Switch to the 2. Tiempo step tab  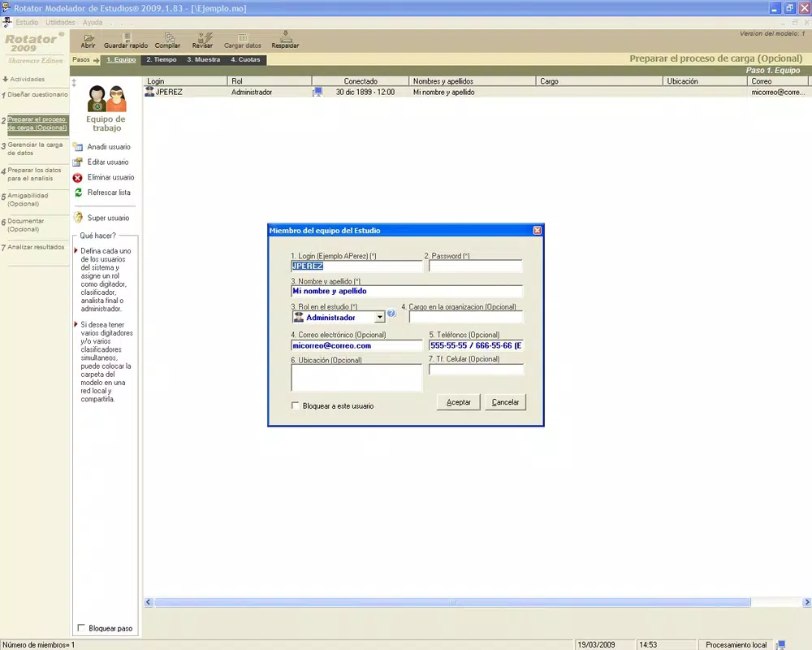coord(161,59)
